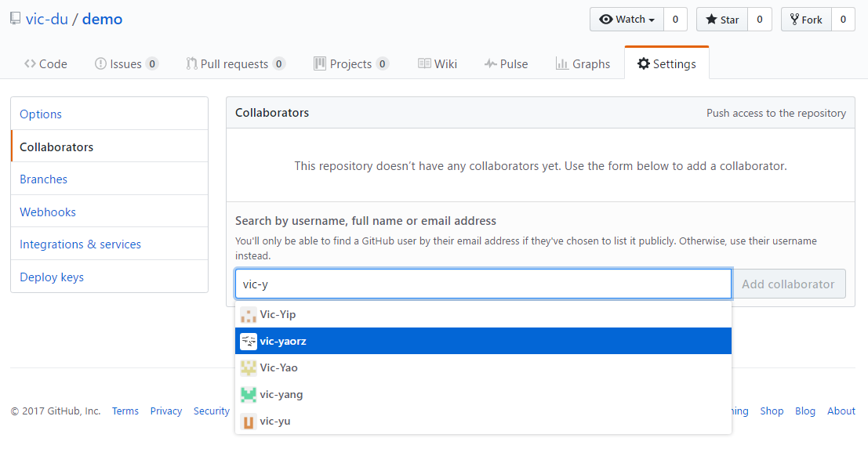Choose vic-yu from the suggestion list
This screenshot has height=456, width=868.
(x=483, y=422)
